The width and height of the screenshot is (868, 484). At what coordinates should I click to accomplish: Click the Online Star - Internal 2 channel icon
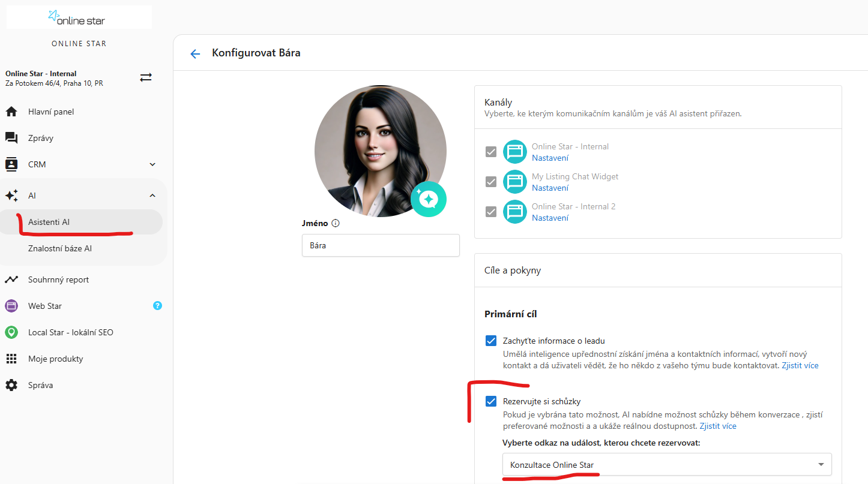pos(514,212)
